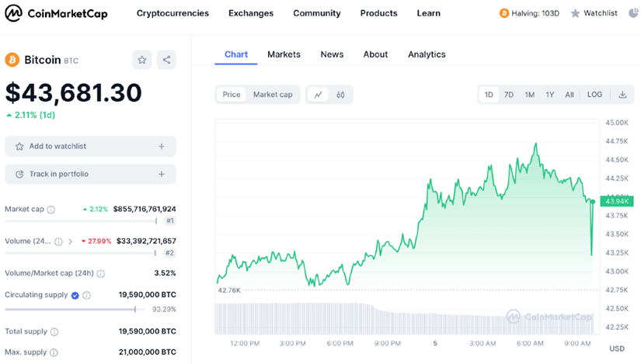This screenshot has width=641, height=364.
Task: Click the Track in portfolio button
Action: 90,174
